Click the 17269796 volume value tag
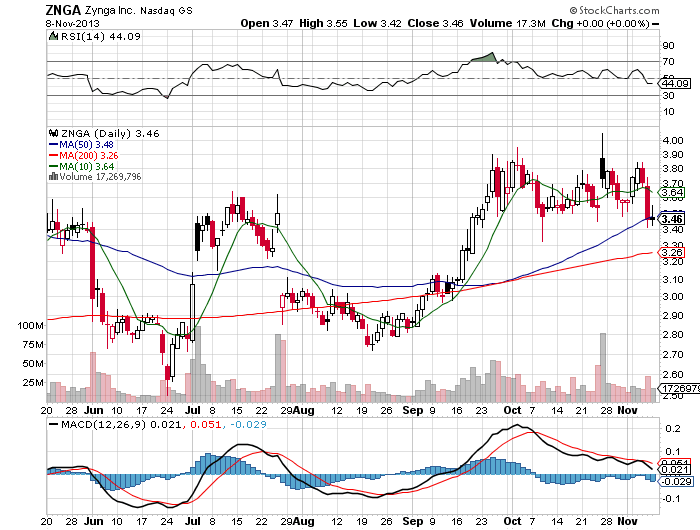 [679, 387]
